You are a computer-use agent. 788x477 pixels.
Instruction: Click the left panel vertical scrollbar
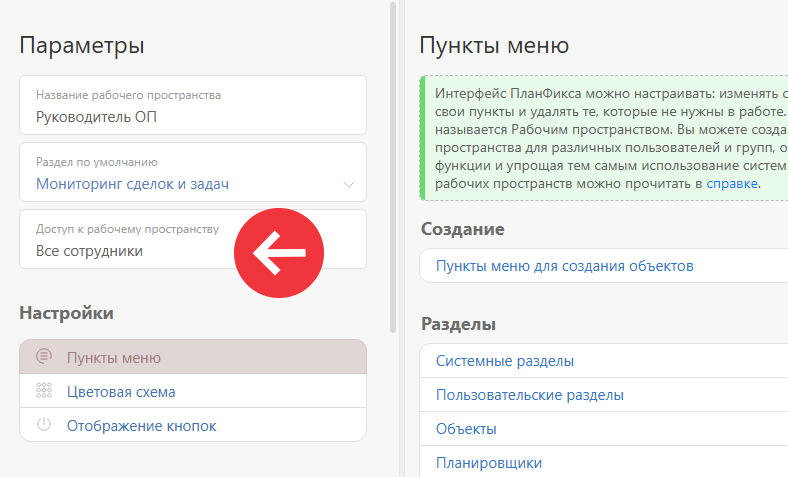tap(393, 167)
